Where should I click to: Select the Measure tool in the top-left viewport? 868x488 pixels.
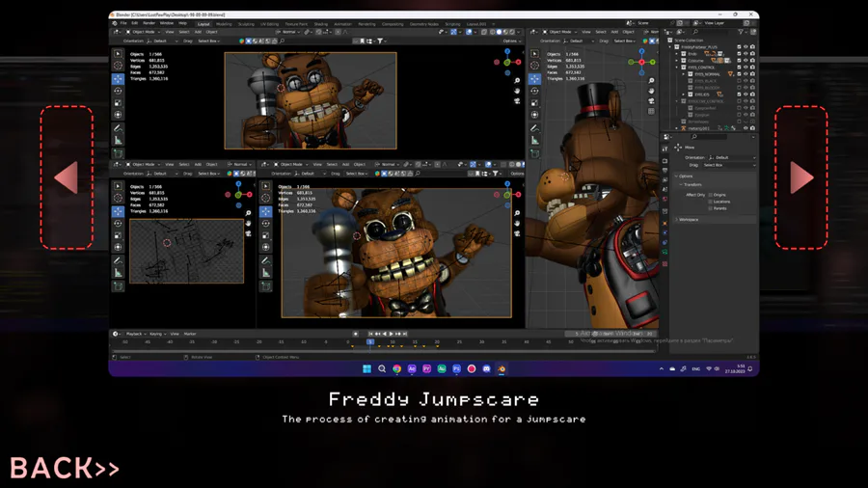(118, 141)
